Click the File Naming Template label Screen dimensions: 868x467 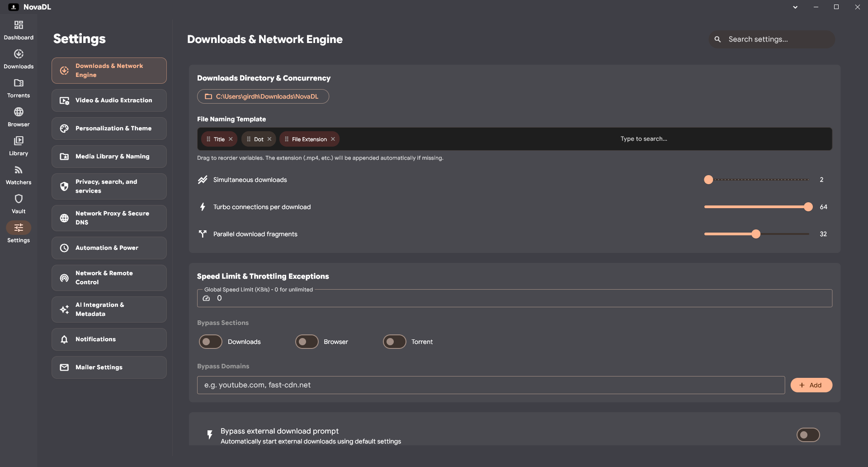coord(231,119)
